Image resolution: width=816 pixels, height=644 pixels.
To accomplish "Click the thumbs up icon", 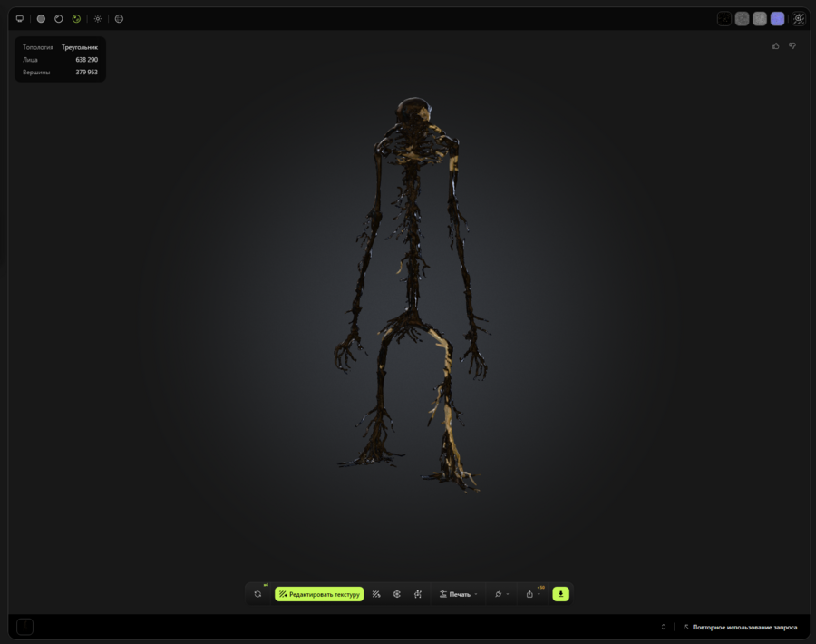I will [x=776, y=46].
